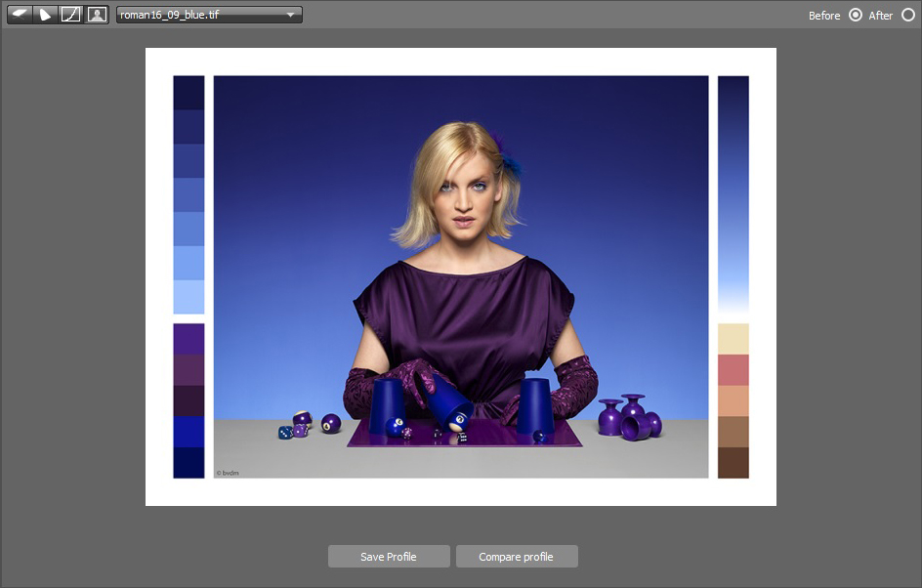The height and width of the screenshot is (588, 922).
Task: Select the Before radio button
Action: pos(856,15)
